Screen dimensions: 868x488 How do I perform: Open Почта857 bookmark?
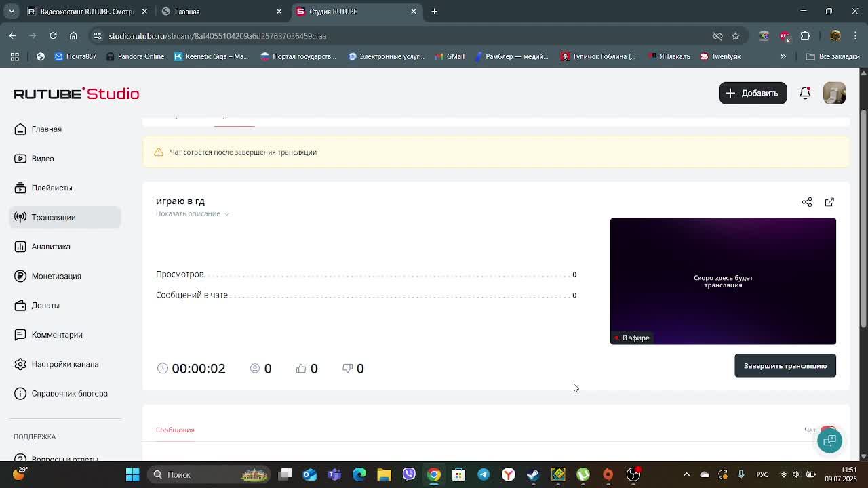coord(75,56)
